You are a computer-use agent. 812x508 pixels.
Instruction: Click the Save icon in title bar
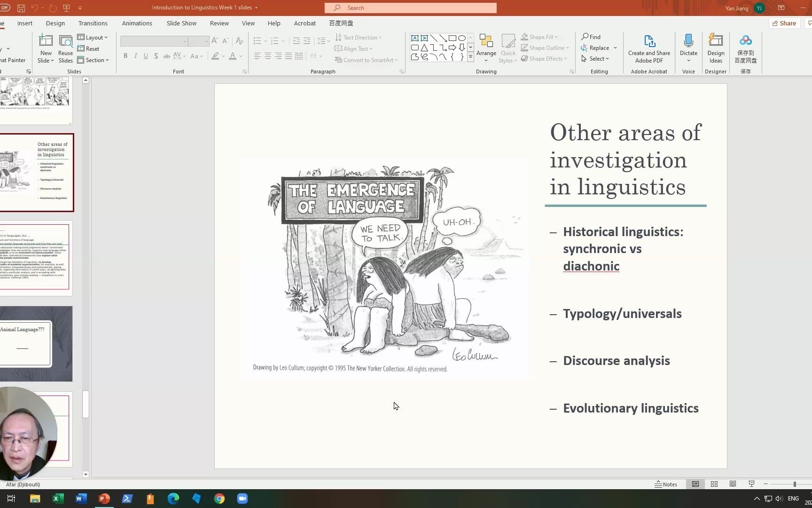coord(21,8)
